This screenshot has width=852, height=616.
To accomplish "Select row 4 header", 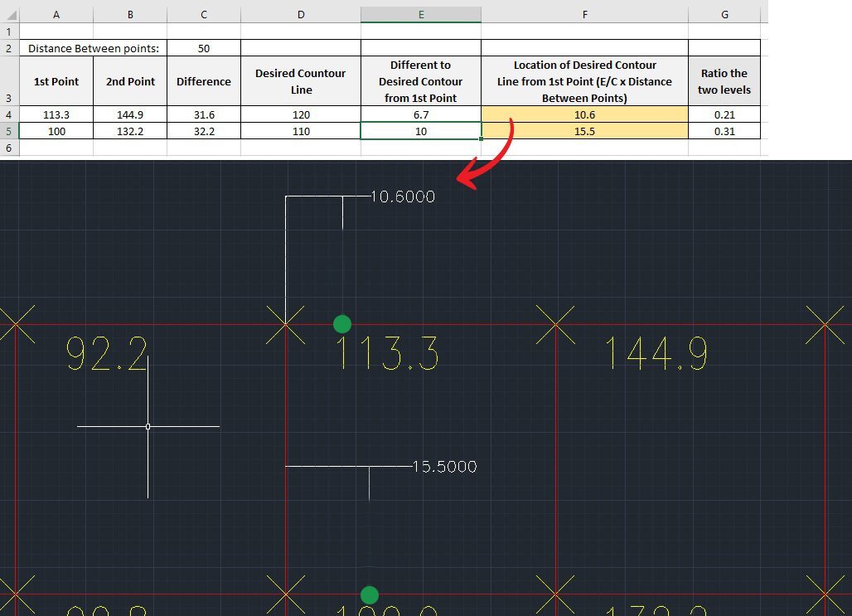I will (8, 114).
